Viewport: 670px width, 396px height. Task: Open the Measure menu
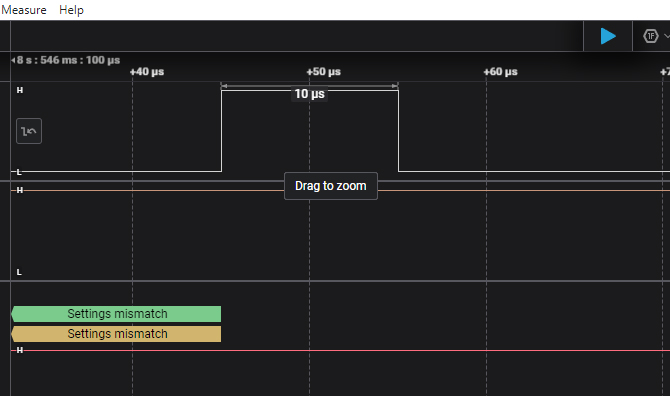[24, 10]
